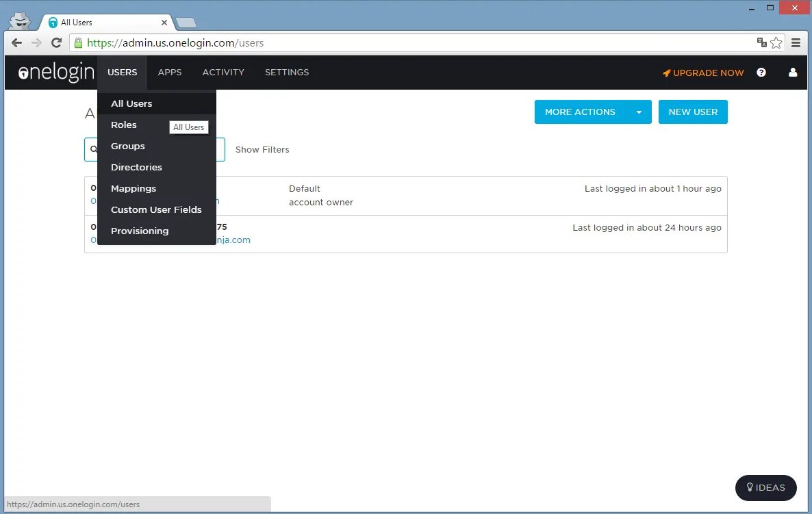
Task: Select Mappings in Users menu
Action: (x=156, y=188)
